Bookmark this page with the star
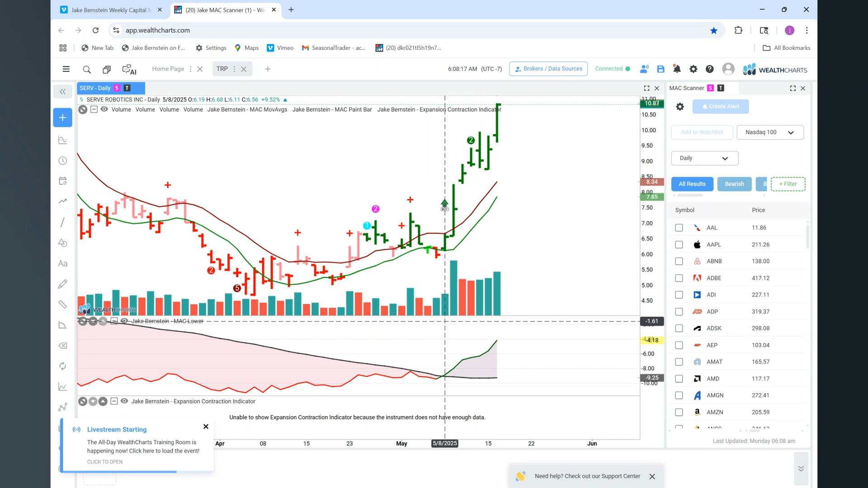868x488 pixels. (714, 30)
